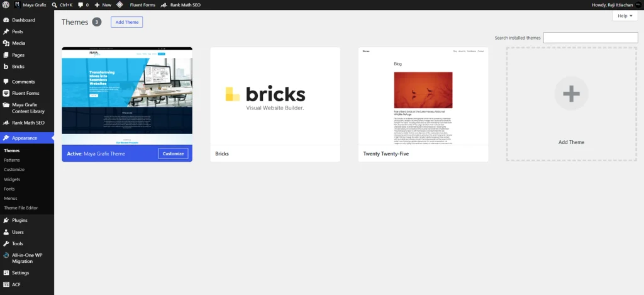Open the New content menu in admin bar

103,5
